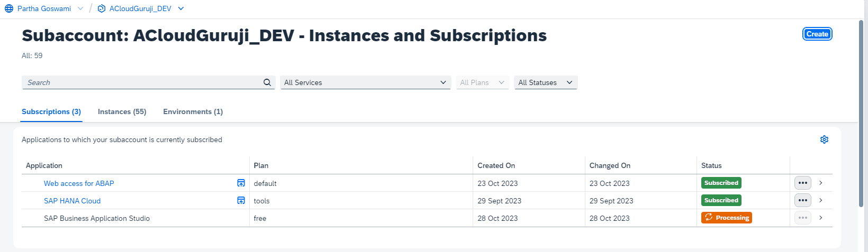Click the subaccount icon beside ACloudGuruji_DEV

(x=102, y=9)
